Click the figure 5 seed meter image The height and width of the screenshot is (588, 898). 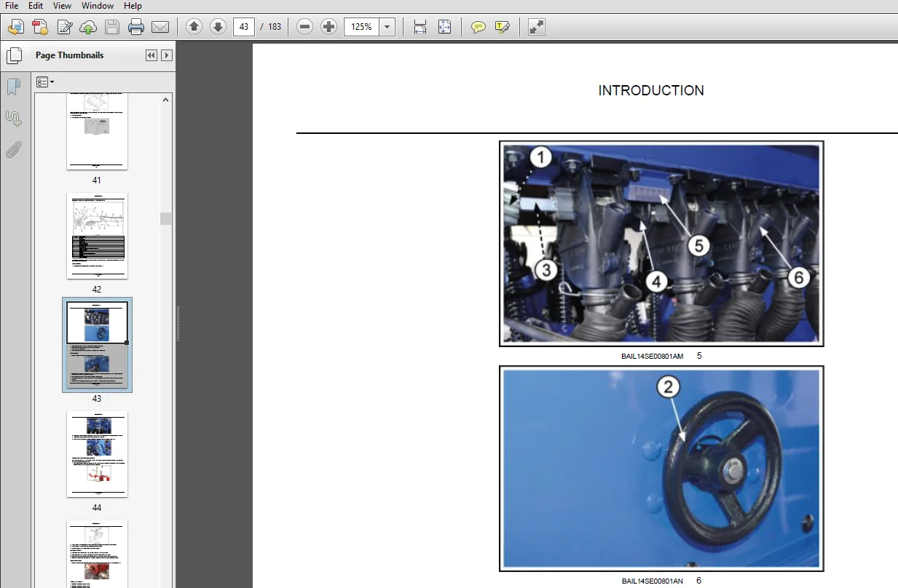point(661,243)
